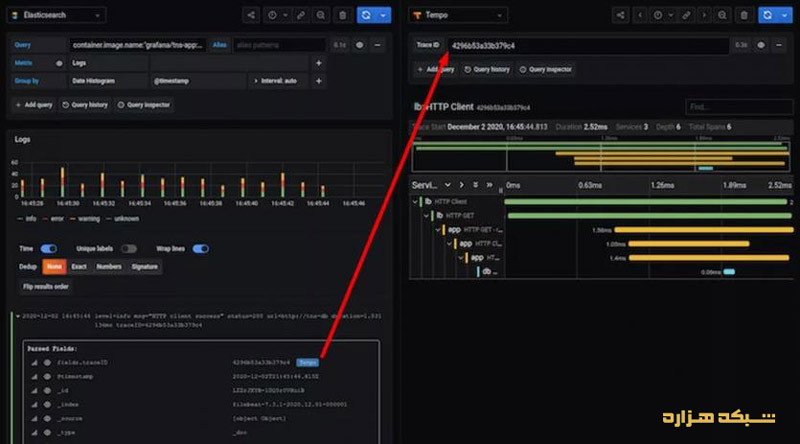Zoom out time range in the Elasticsearch pane
This screenshot has height=444, width=800.
[x=320, y=15]
